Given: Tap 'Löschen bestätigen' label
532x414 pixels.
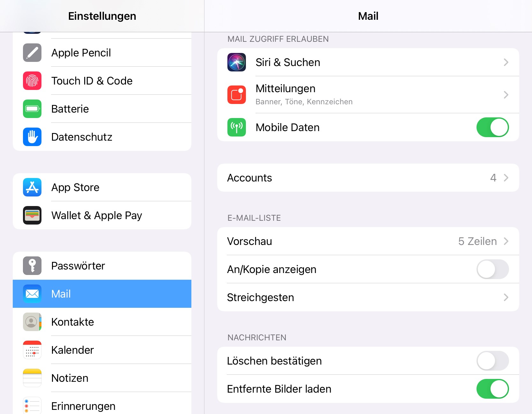Looking at the screenshot, I should pos(274,361).
